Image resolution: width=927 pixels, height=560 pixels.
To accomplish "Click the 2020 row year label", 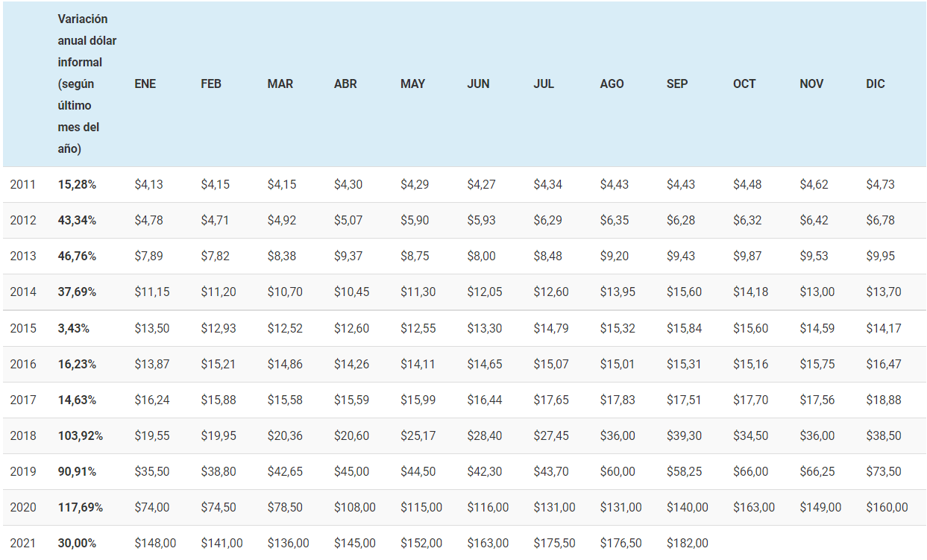I will pyautogui.click(x=22, y=507).
